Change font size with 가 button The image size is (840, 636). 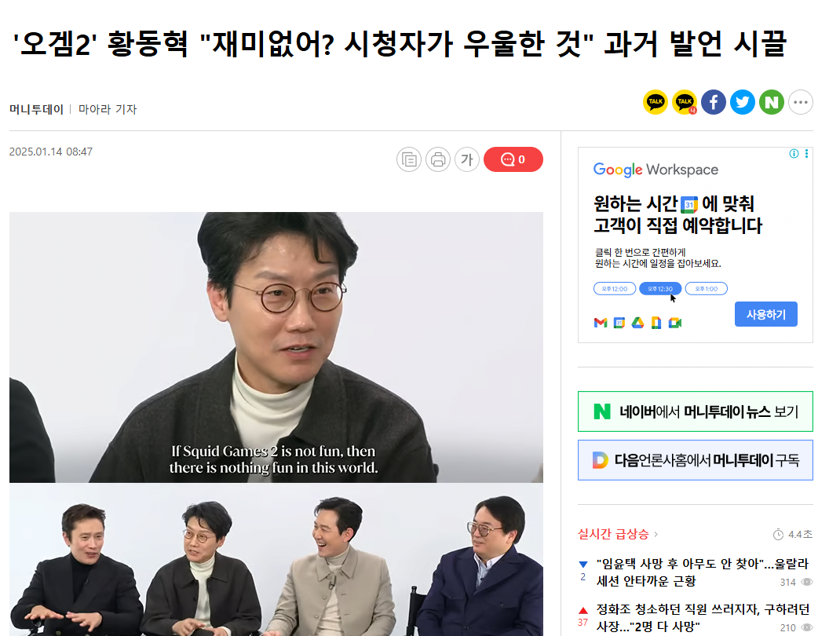(x=467, y=159)
